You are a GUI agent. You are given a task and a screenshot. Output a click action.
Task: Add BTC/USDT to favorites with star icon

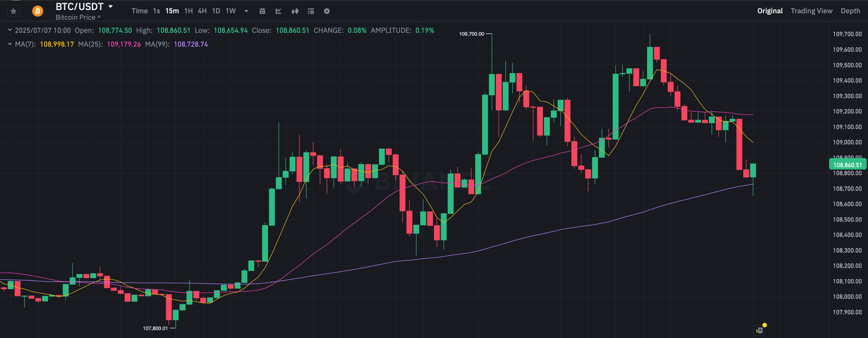[x=14, y=11]
